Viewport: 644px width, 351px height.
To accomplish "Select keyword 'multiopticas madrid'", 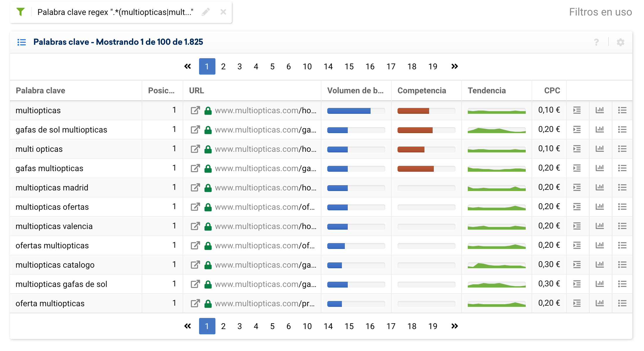I will (x=52, y=188).
